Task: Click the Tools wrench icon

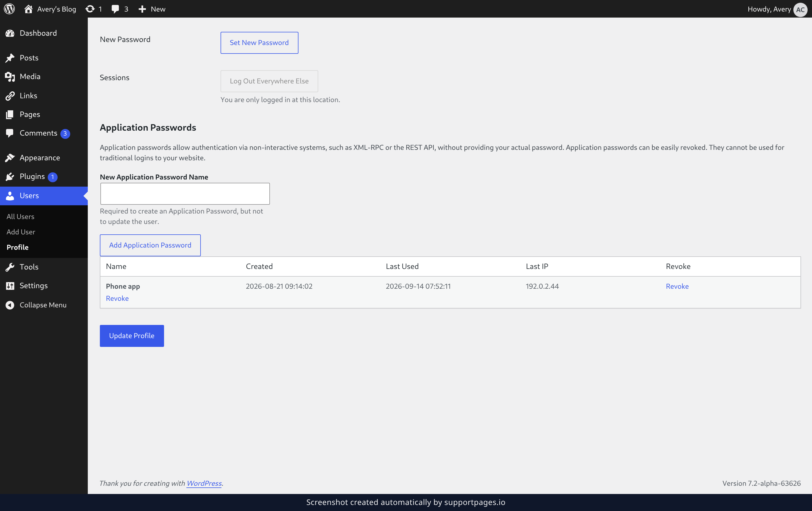Action: pos(10,267)
